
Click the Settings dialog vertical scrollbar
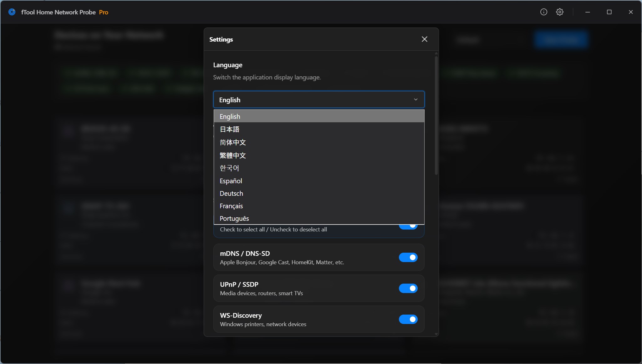(436, 115)
